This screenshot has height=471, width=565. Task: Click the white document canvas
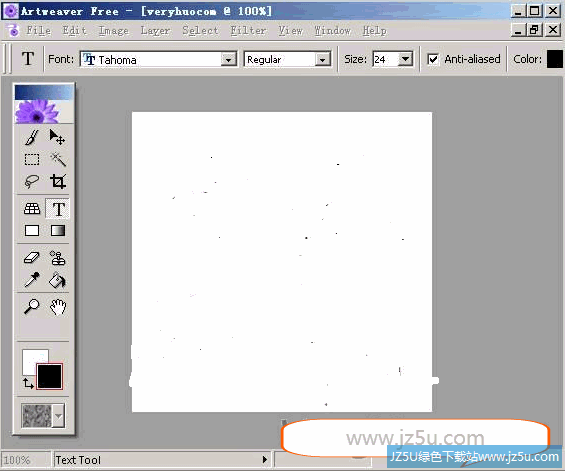point(282,262)
